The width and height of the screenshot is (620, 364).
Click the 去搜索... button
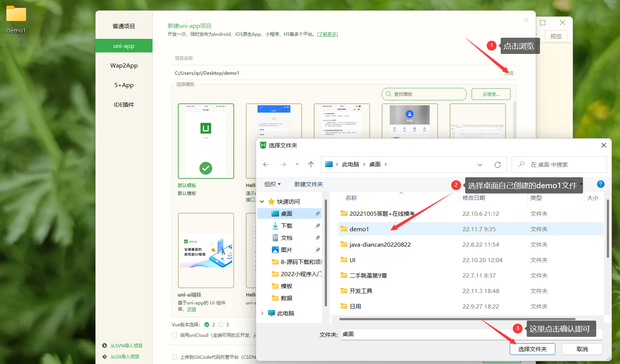pyautogui.click(x=491, y=94)
